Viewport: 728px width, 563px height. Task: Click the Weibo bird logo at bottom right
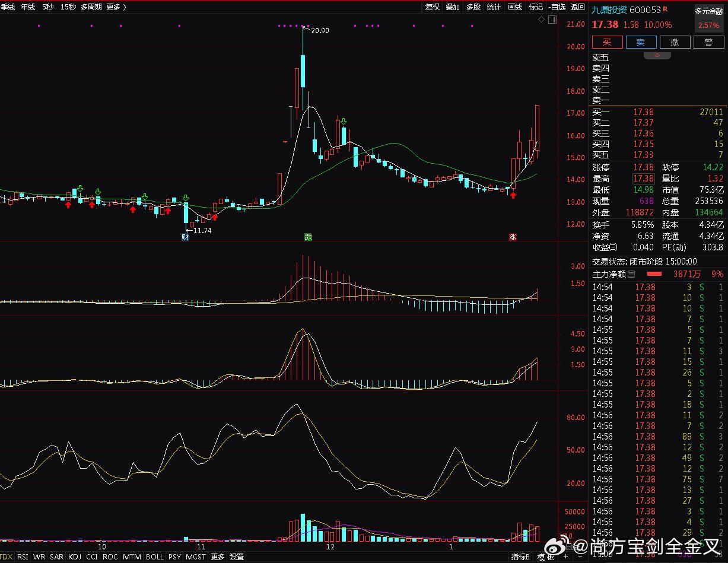click(x=554, y=546)
